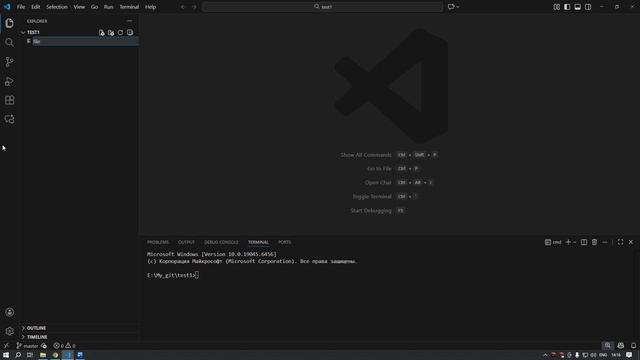The width and height of the screenshot is (640, 360).
Task: Split the terminal
Action: pos(584,242)
